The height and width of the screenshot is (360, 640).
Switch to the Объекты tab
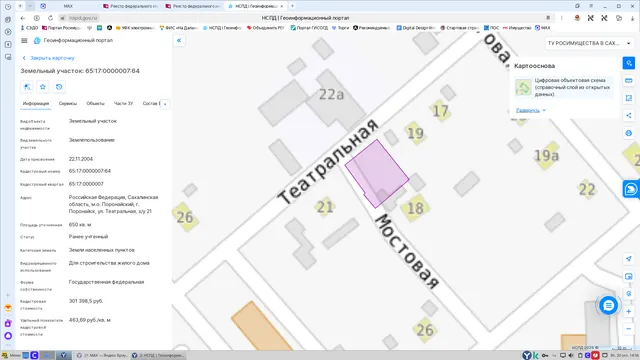pyautogui.click(x=95, y=104)
